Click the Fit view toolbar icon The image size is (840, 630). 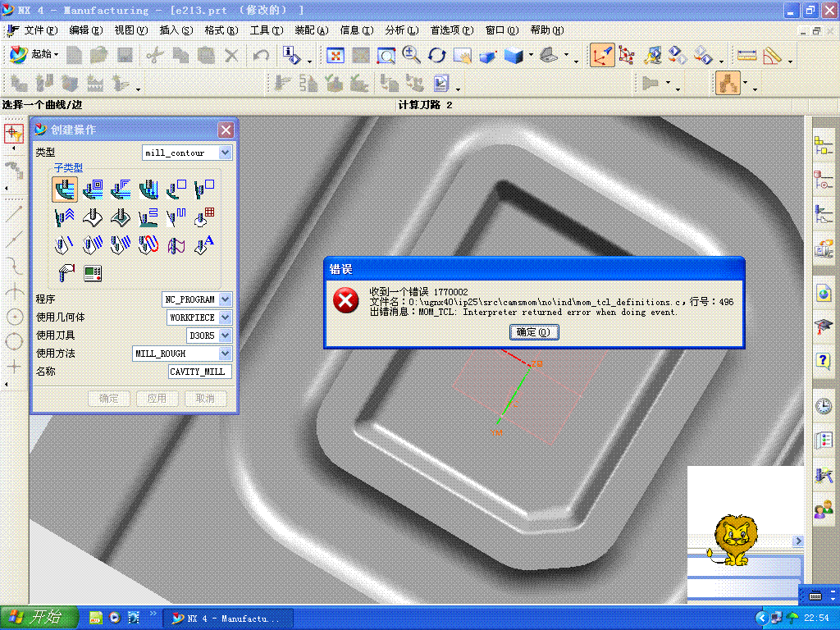tap(336, 55)
